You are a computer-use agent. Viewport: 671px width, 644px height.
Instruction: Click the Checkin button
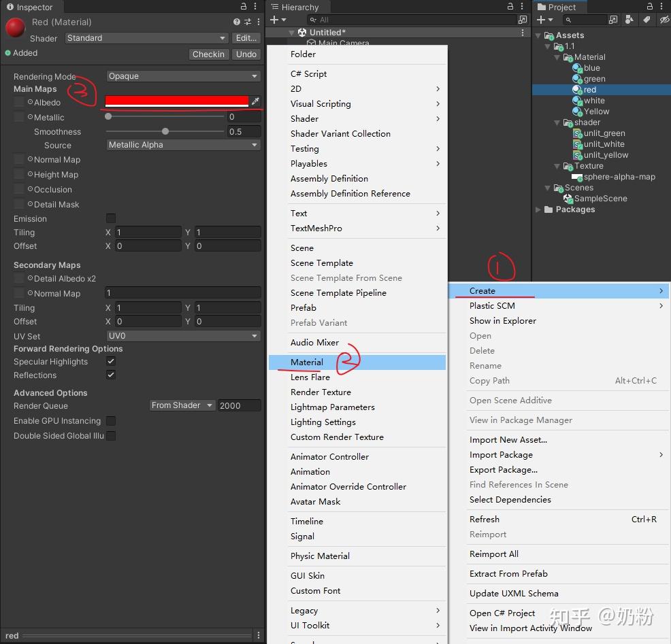click(x=208, y=54)
